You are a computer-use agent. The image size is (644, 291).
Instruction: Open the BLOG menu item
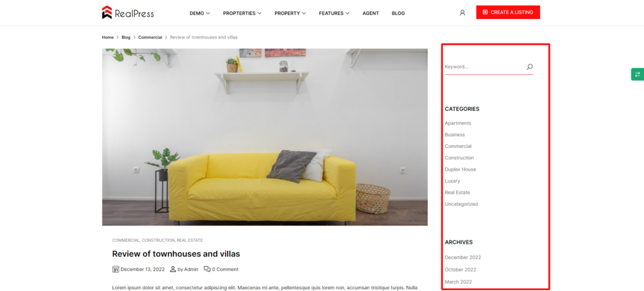398,13
